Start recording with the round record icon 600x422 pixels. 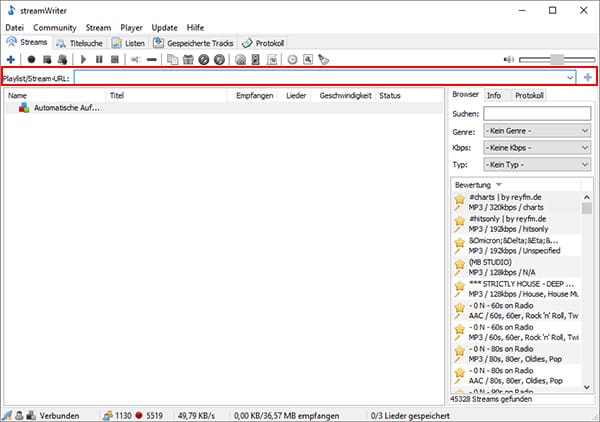pyautogui.click(x=31, y=59)
